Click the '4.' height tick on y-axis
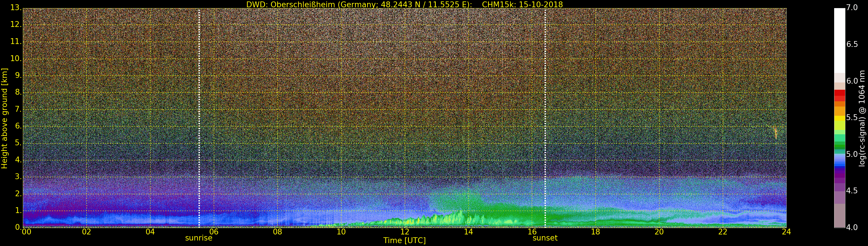This screenshot has width=868, height=246. pos(18,160)
